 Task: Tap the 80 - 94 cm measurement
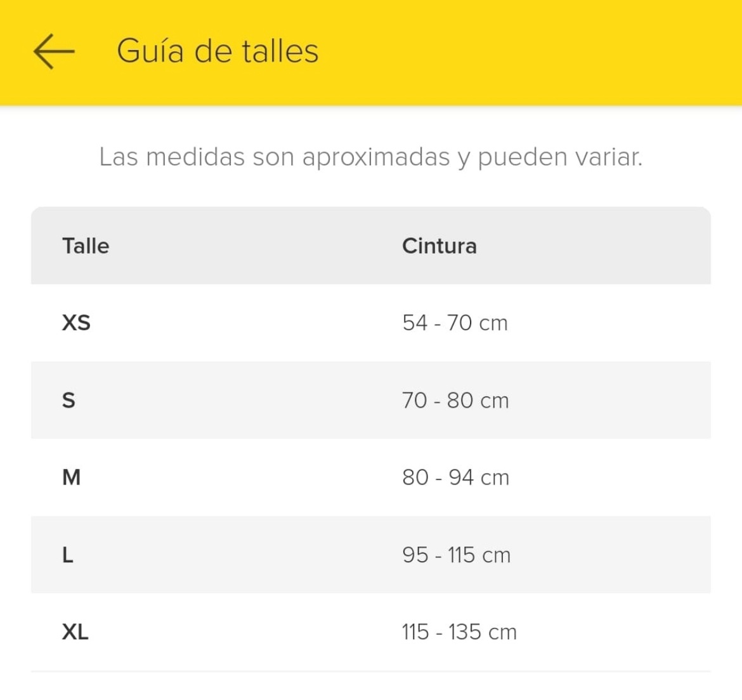pyautogui.click(x=456, y=477)
